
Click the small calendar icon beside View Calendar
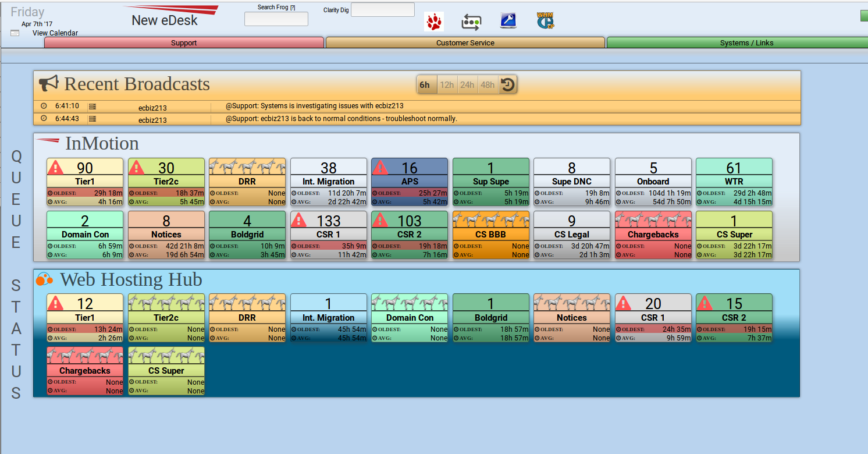coord(15,33)
